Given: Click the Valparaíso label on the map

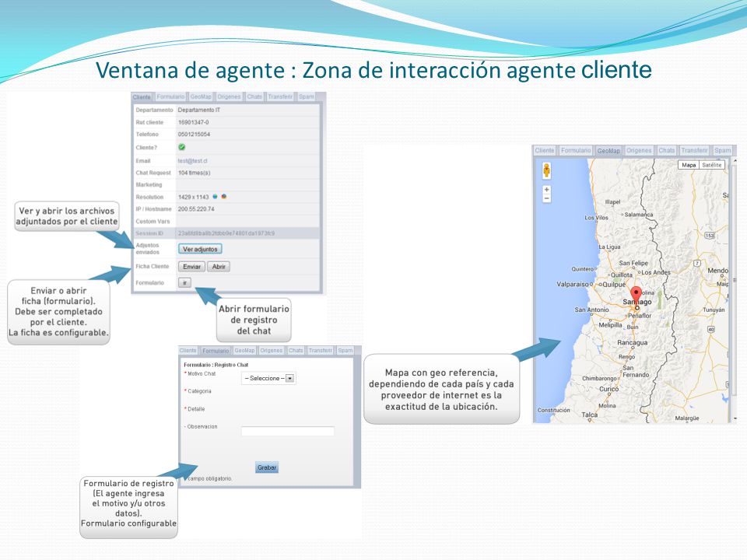Looking at the screenshot, I should (573, 285).
